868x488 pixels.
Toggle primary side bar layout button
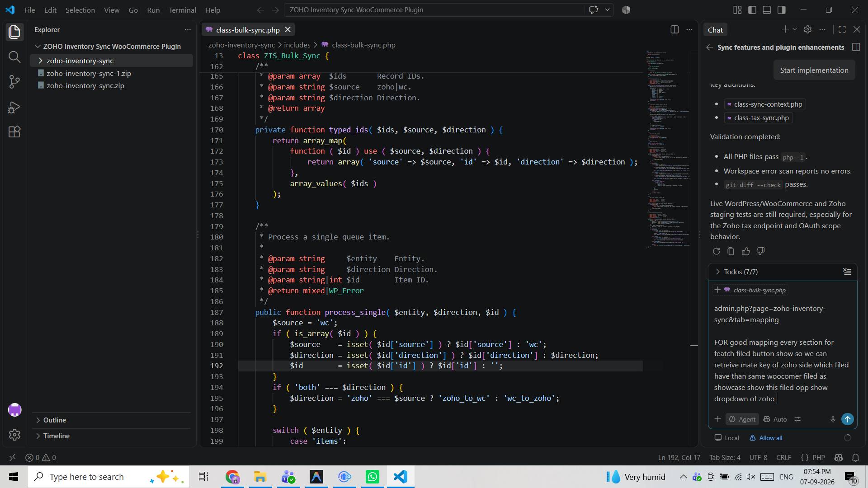[752, 10]
